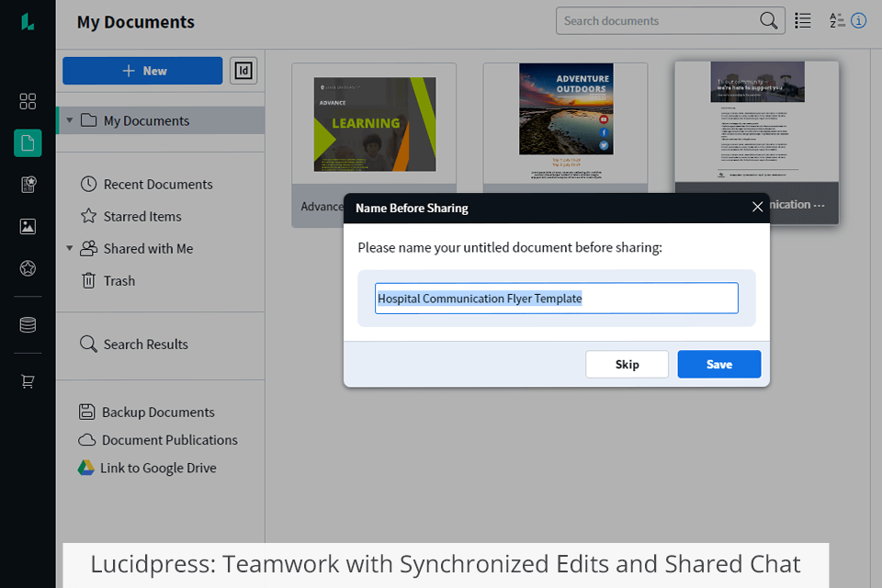Open the New document button
The width and height of the screenshot is (882, 588).
[x=143, y=71]
